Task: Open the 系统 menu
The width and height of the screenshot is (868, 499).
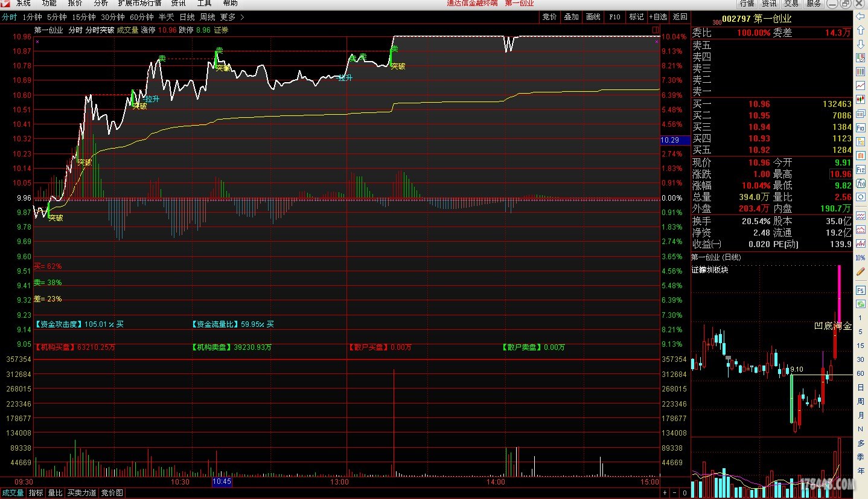Action: pyautogui.click(x=24, y=3)
